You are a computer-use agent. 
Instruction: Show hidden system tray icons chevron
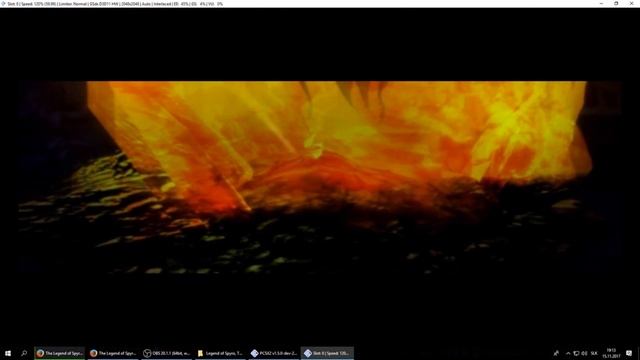click(x=568, y=353)
